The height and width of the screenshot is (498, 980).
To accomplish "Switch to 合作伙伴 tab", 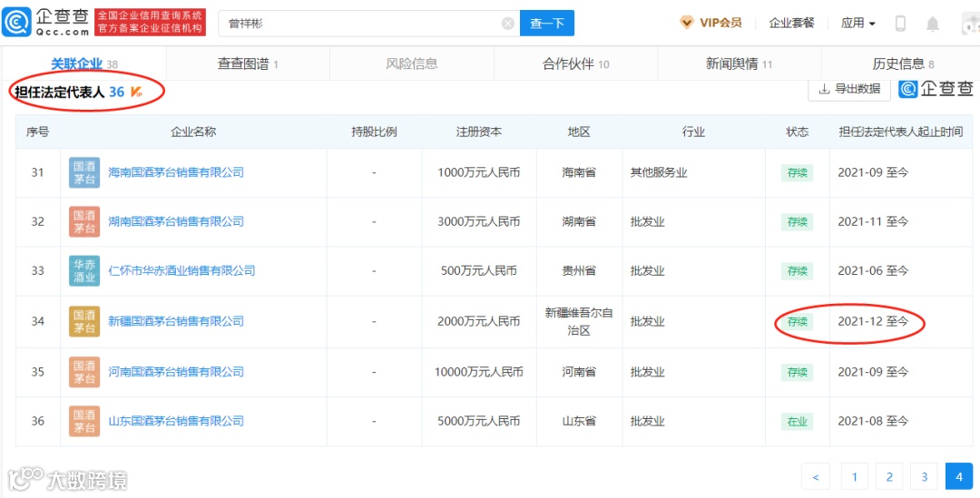I will tap(575, 63).
